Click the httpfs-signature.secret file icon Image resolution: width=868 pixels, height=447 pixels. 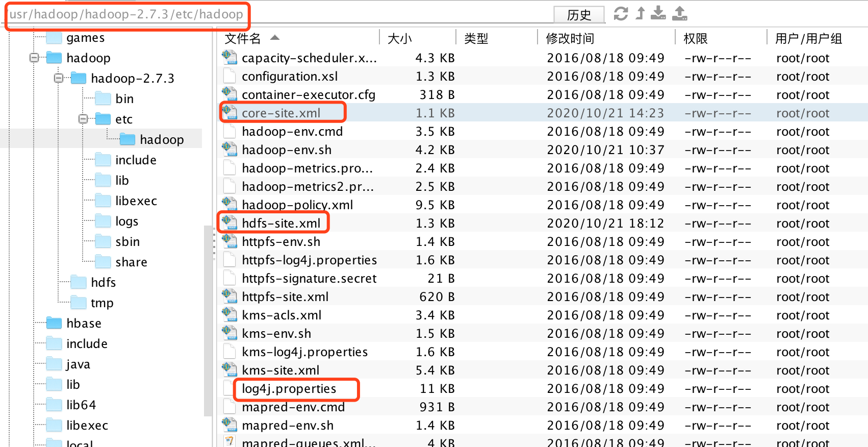229,278
